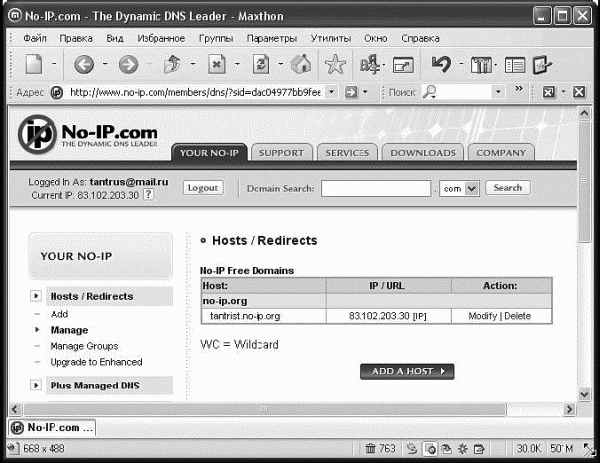Open the Home page icon
The height and width of the screenshot is (463, 600).
coord(301,64)
